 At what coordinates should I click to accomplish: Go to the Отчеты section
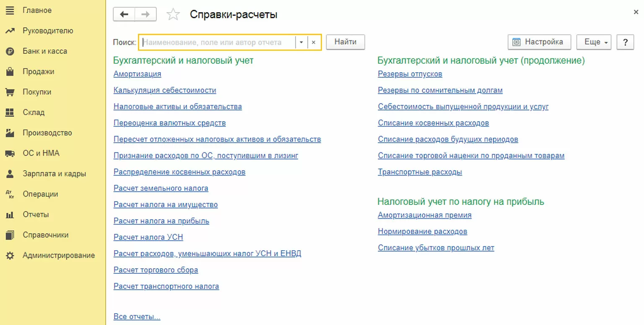tap(36, 215)
